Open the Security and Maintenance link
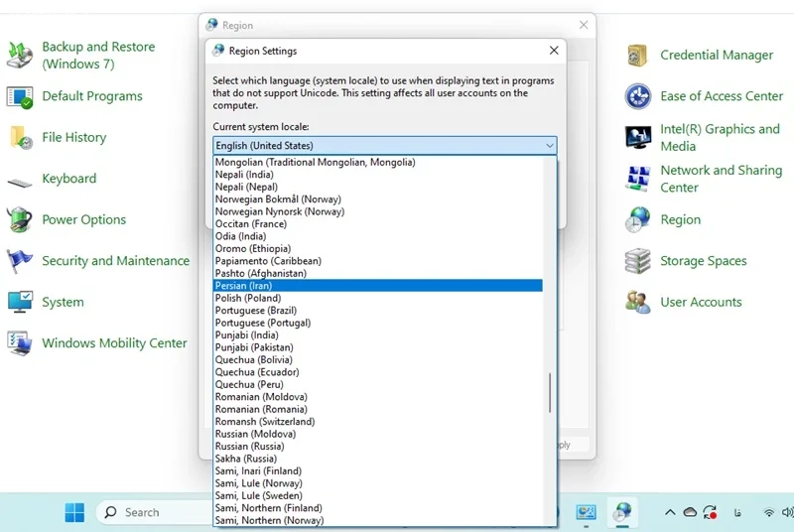This screenshot has width=794, height=532. 115,261
